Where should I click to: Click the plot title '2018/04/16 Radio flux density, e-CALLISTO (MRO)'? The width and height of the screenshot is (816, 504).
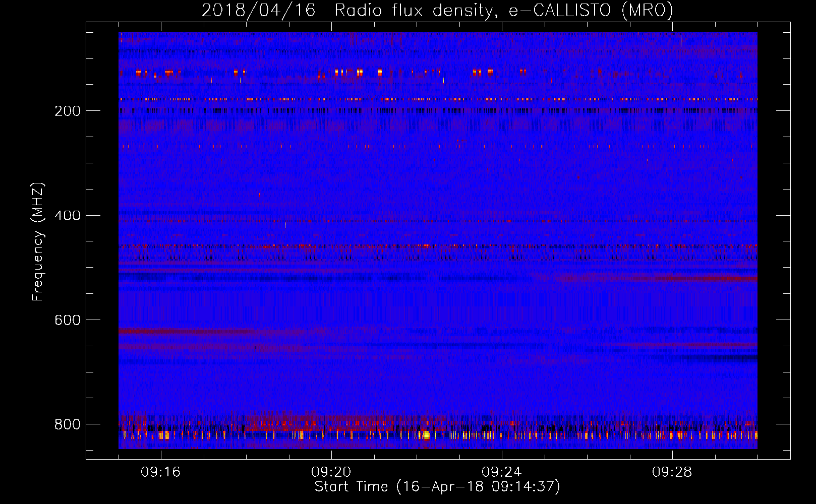point(437,11)
